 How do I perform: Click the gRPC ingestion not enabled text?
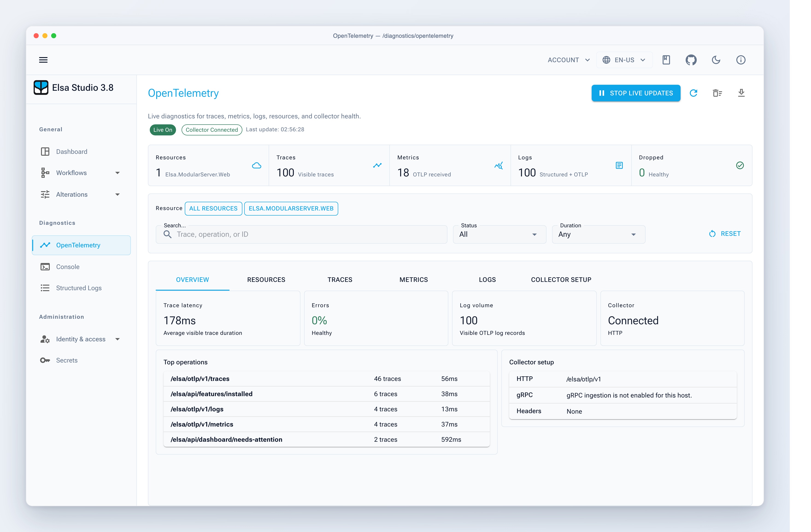629,395
